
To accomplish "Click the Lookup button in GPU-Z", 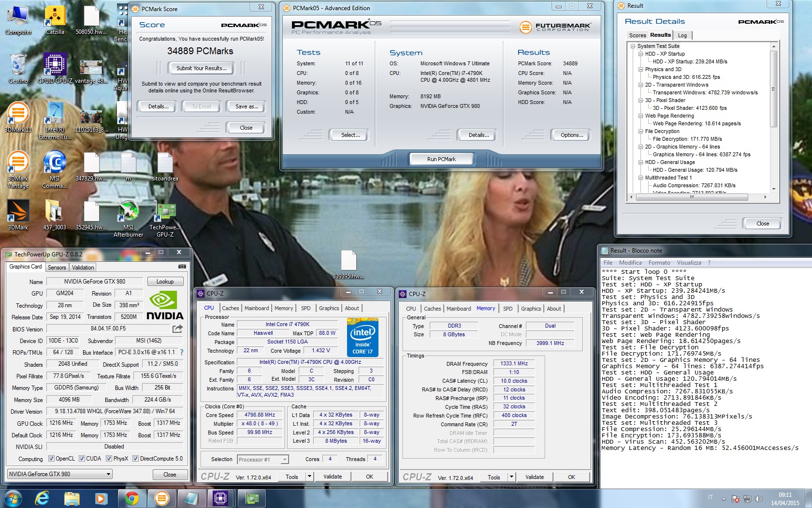I will [x=165, y=282].
